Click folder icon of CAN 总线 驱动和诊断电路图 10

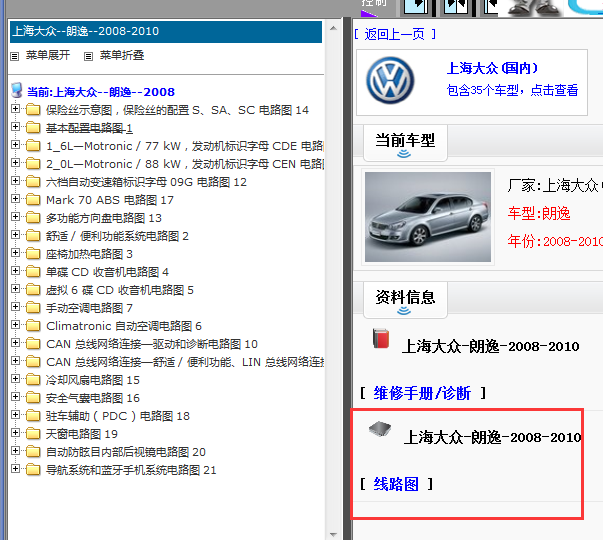click(x=33, y=343)
